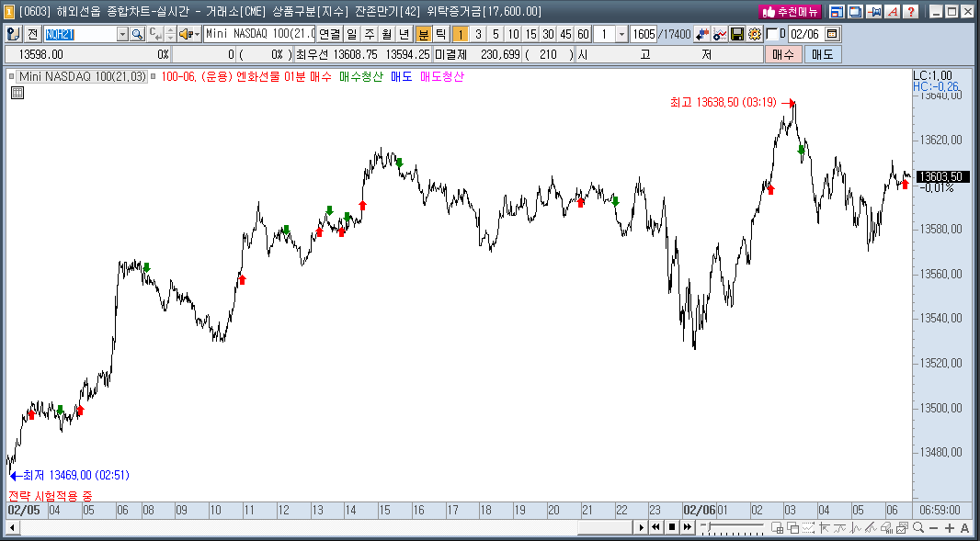Click the symbol search magnifier icon

(138, 34)
